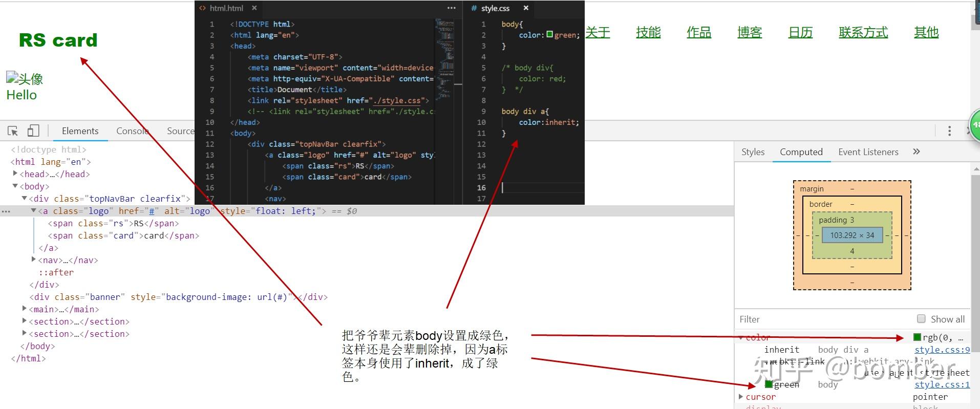Open the style.css:9 source link
Viewport: 980px width, 409px height.
click(x=942, y=350)
